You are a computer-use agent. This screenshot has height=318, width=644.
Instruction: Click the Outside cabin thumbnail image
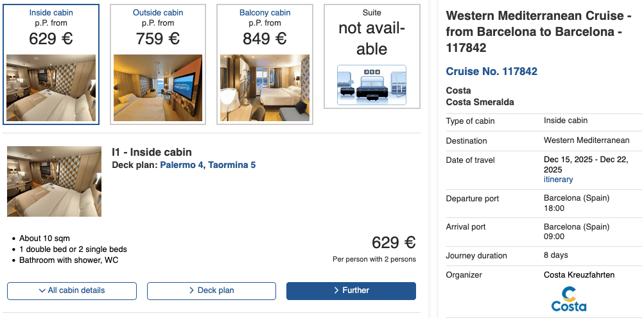(158, 88)
